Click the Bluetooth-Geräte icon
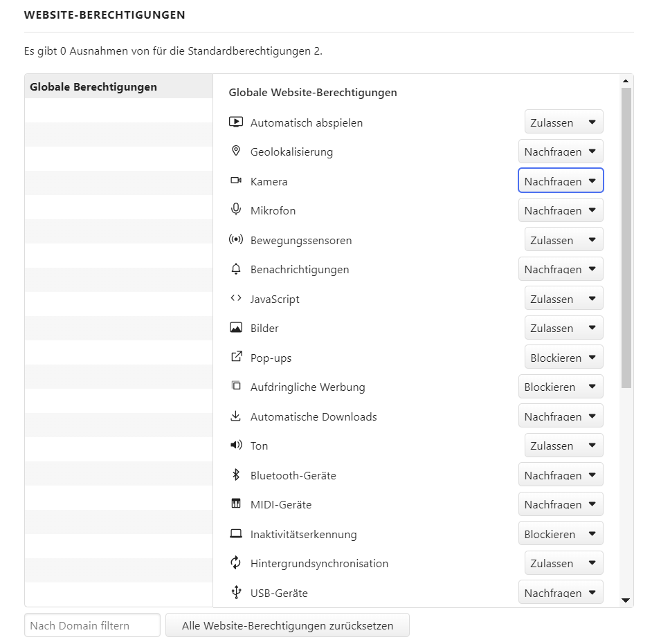This screenshot has width=652, height=644. click(x=236, y=475)
